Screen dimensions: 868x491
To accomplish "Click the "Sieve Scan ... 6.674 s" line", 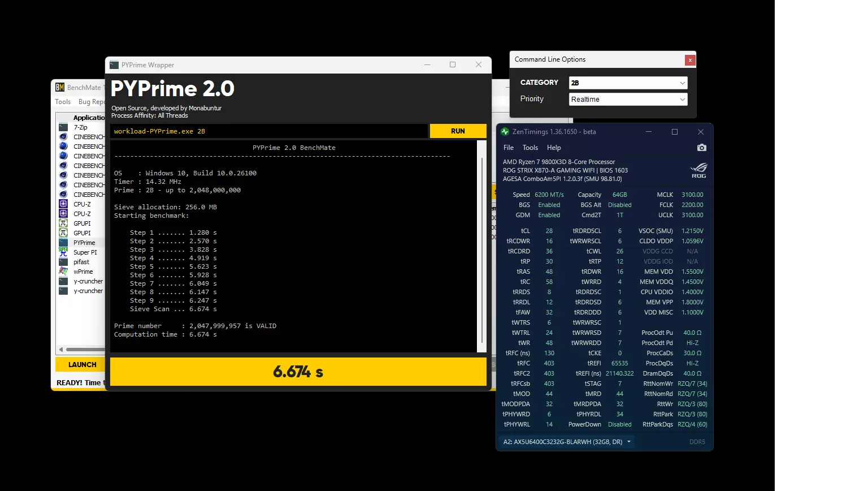I will (x=173, y=309).
